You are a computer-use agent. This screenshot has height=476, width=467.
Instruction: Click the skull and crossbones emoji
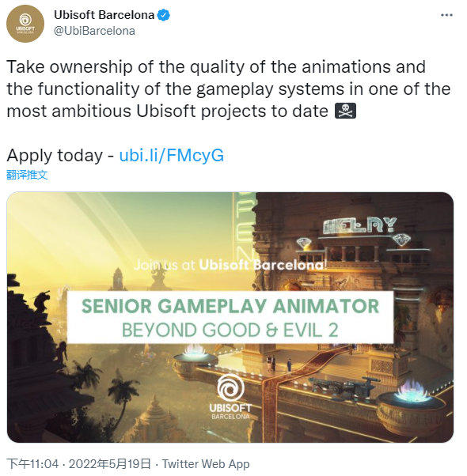pos(345,111)
